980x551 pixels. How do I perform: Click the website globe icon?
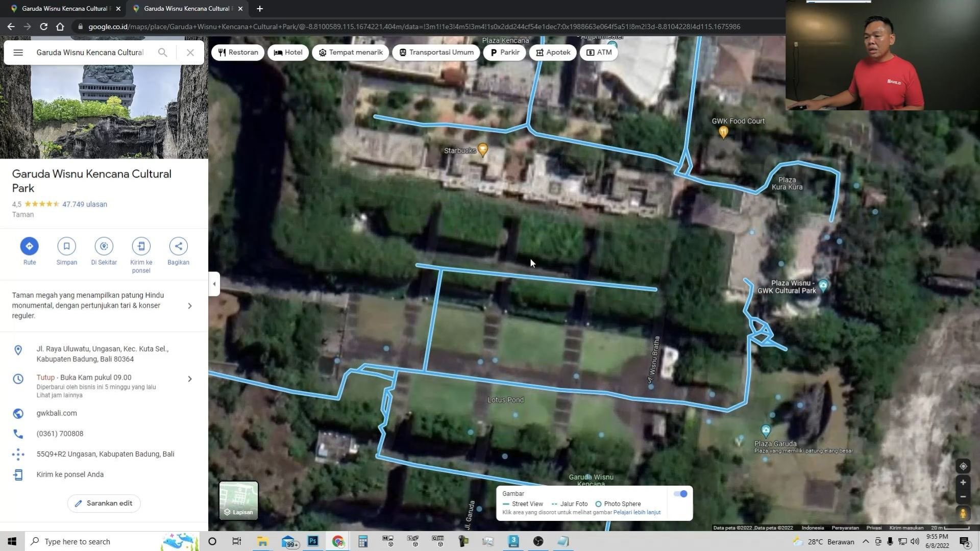[x=18, y=413]
